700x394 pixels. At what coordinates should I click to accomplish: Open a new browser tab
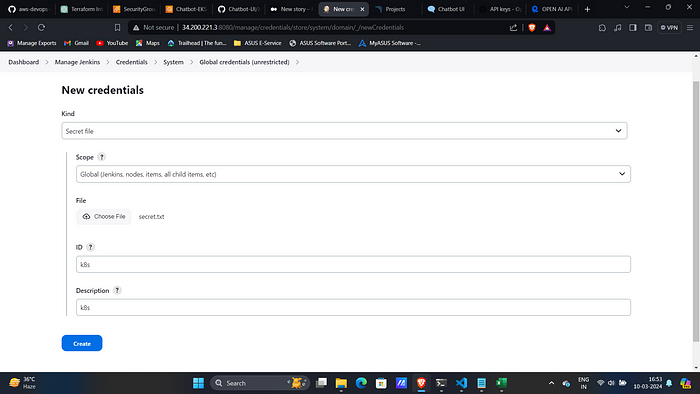click(x=588, y=9)
